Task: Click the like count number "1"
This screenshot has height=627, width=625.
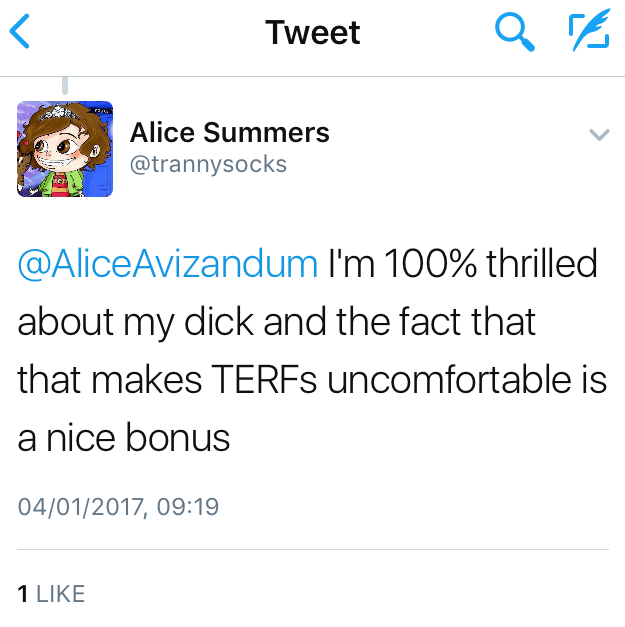Action: [23, 593]
